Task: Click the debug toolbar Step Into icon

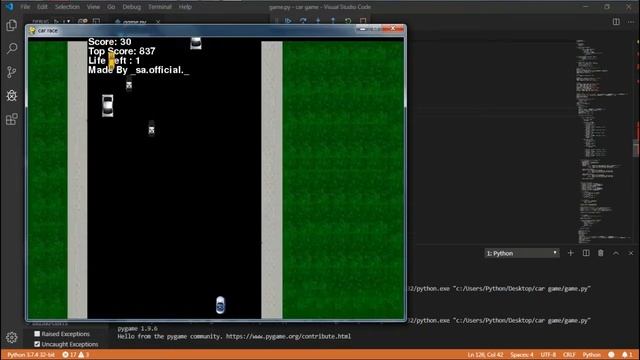Action: pyautogui.click(x=318, y=20)
